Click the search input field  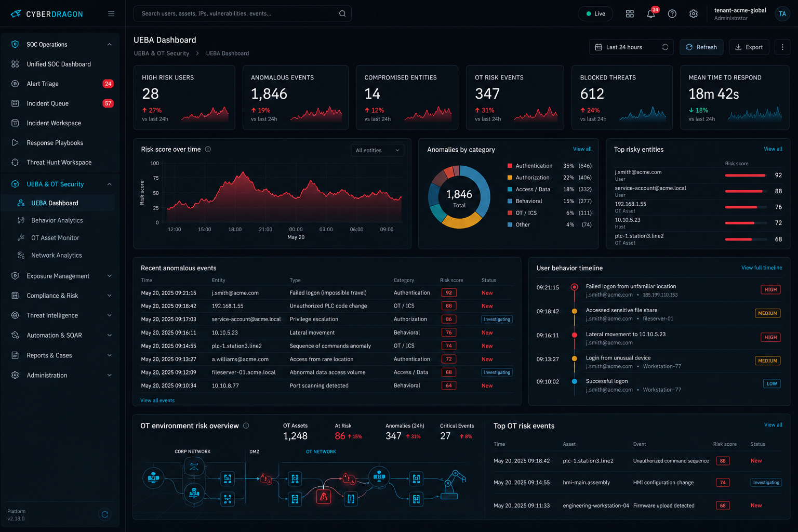243,14
